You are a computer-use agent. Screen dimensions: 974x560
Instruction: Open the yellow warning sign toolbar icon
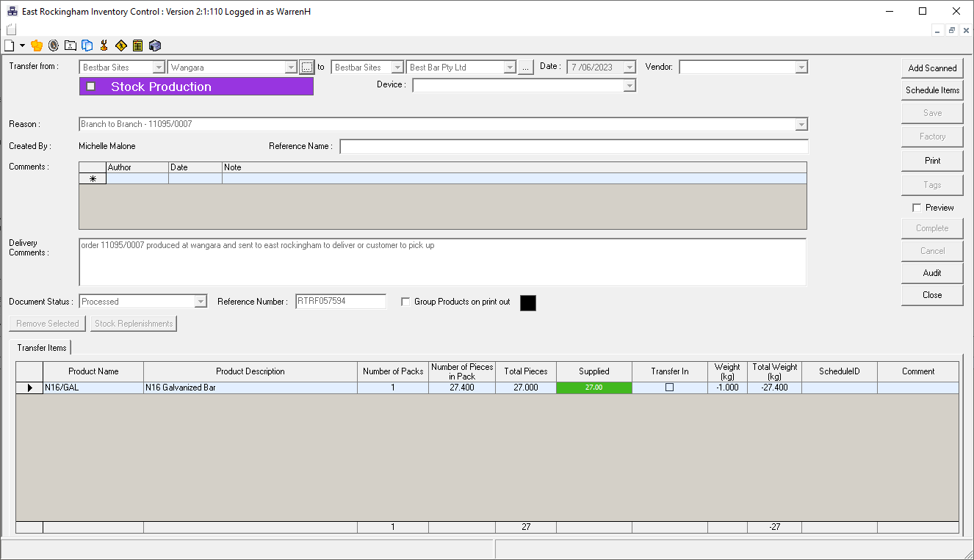[x=120, y=45]
